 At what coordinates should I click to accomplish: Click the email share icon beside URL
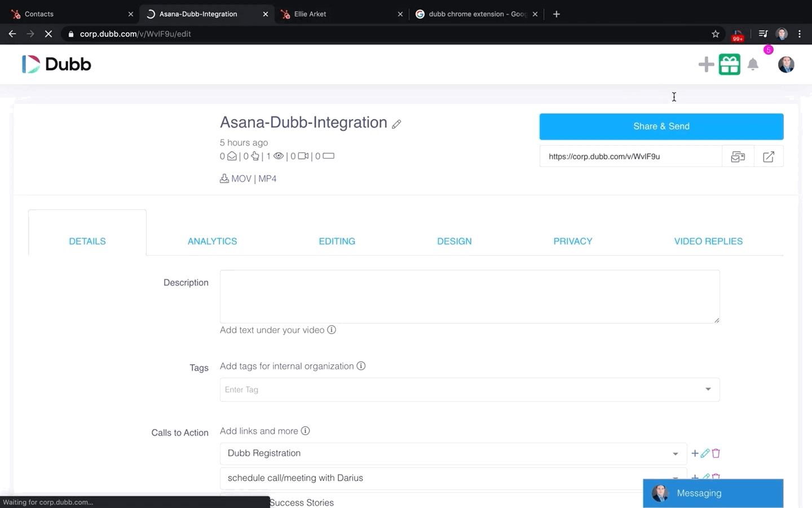click(738, 157)
